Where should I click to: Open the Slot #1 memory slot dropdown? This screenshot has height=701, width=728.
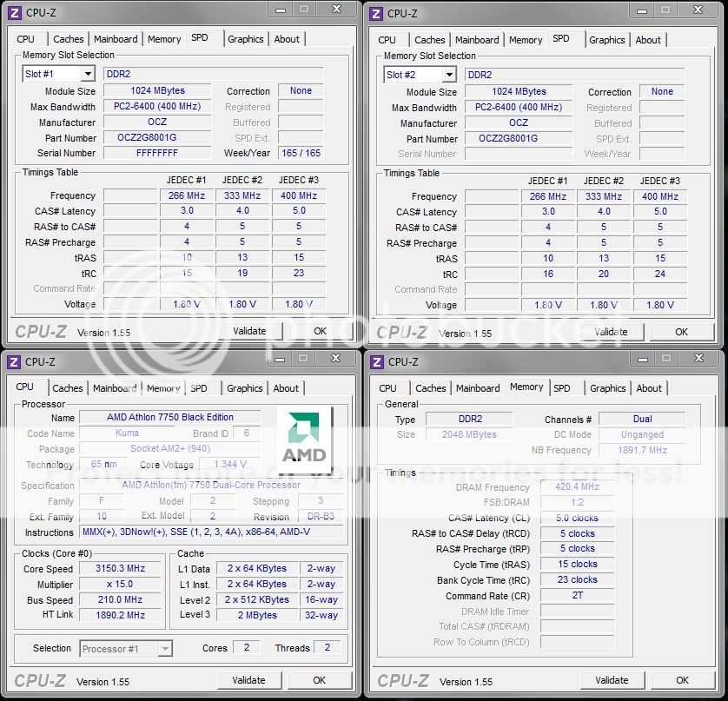(88, 74)
